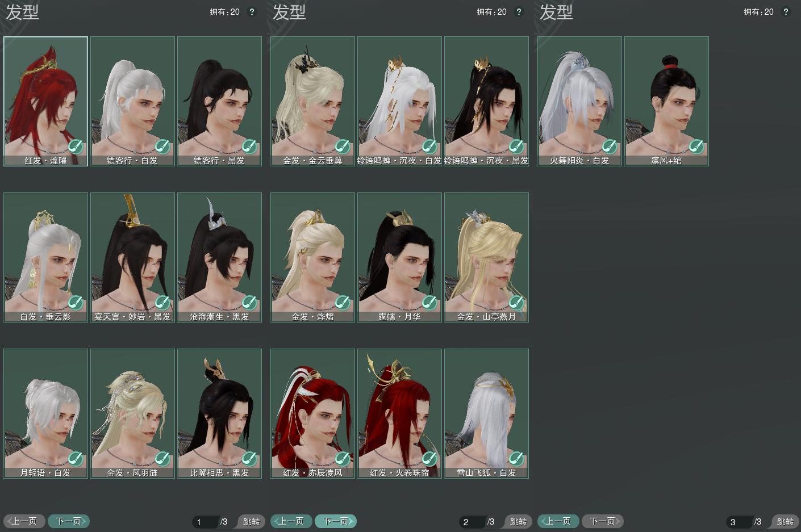This screenshot has height=532, width=801.
Task: Focus page number field showing 2
Action: coord(472,522)
